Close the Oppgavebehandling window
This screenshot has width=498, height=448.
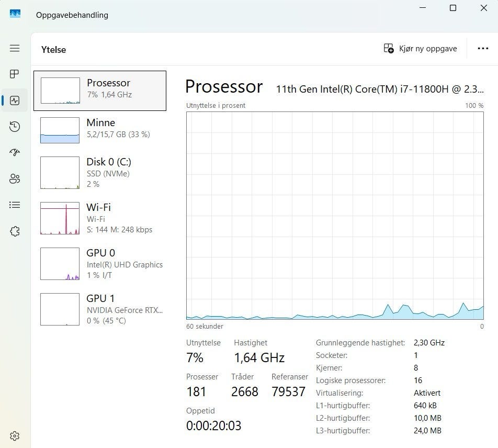pos(484,8)
